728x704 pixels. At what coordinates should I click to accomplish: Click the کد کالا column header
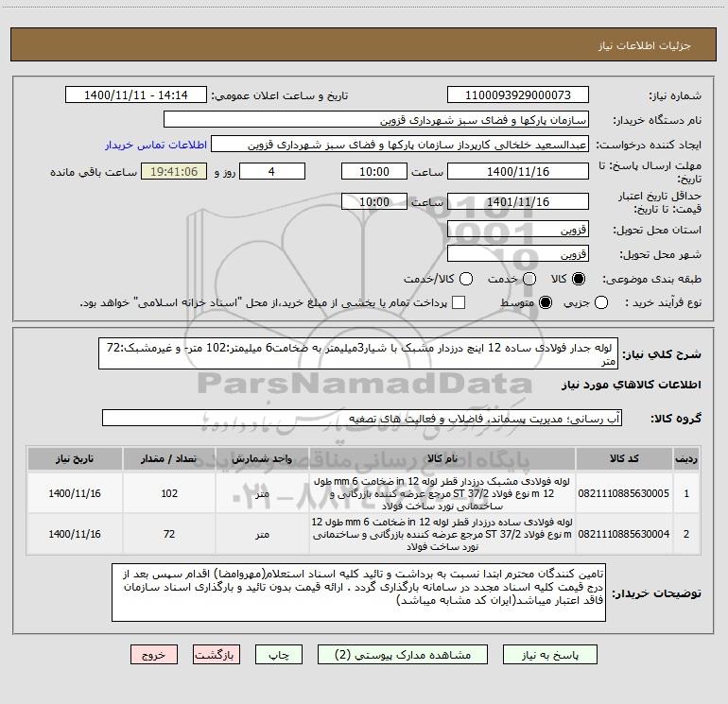624,459
